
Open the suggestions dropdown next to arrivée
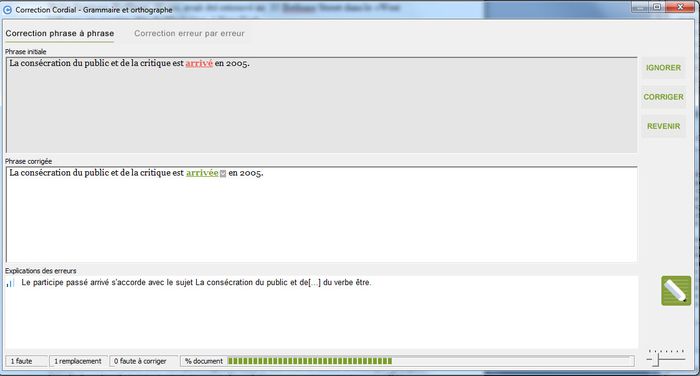click(x=223, y=173)
